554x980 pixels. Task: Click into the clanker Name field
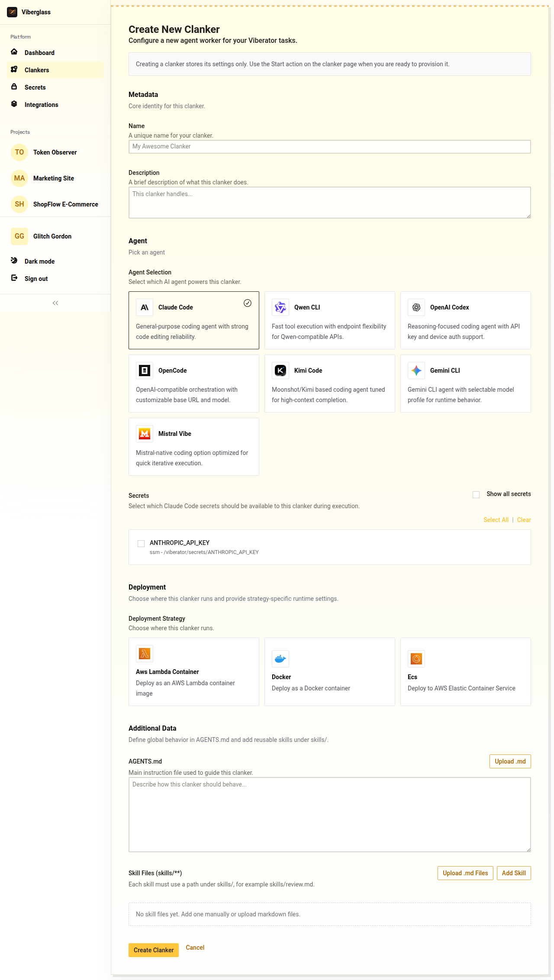point(329,147)
